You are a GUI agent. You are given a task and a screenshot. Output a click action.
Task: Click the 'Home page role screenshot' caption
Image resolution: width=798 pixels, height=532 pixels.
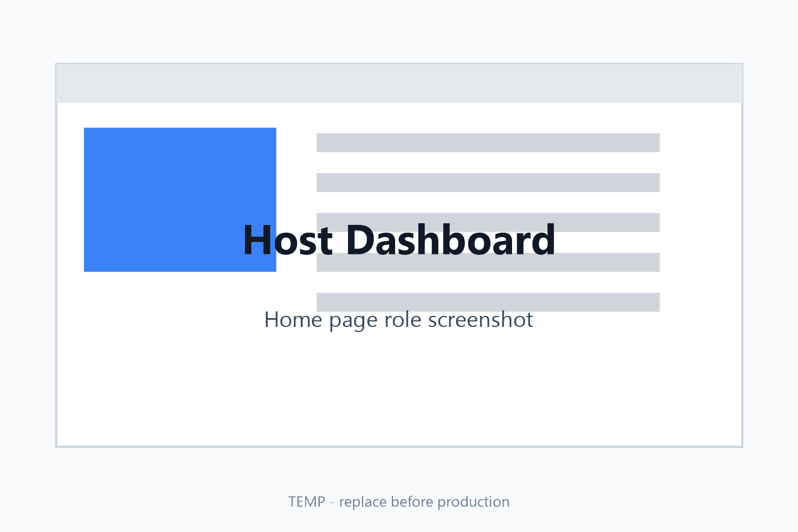coord(399,320)
